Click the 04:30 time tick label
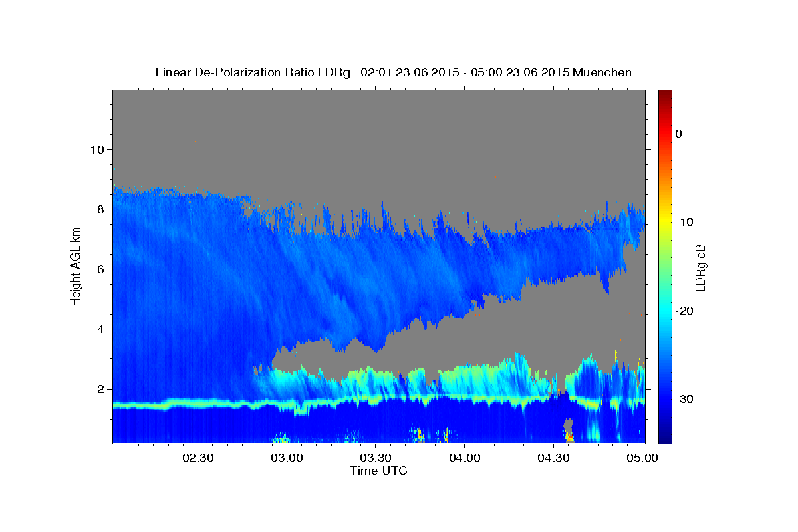The width and height of the screenshot is (798, 532). point(553,458)
